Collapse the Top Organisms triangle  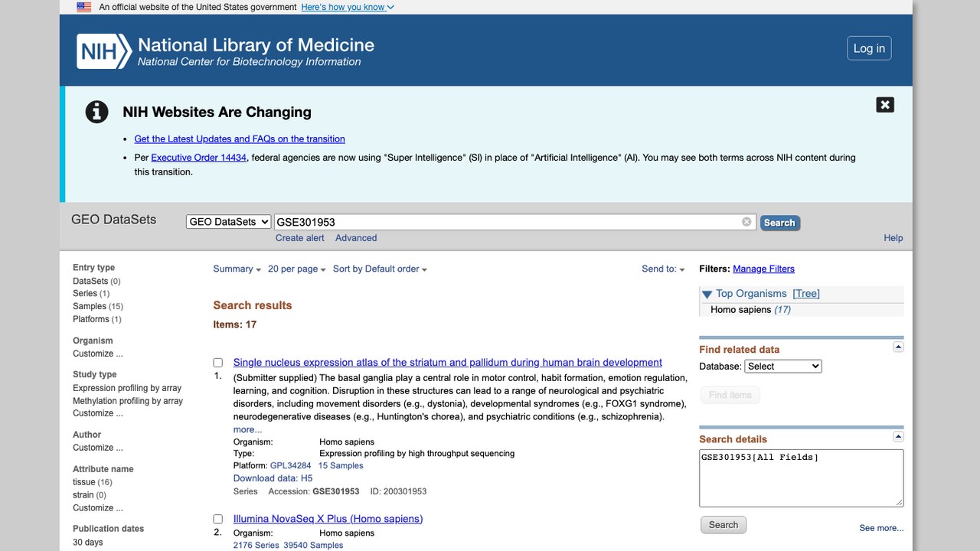pos(707,294)
